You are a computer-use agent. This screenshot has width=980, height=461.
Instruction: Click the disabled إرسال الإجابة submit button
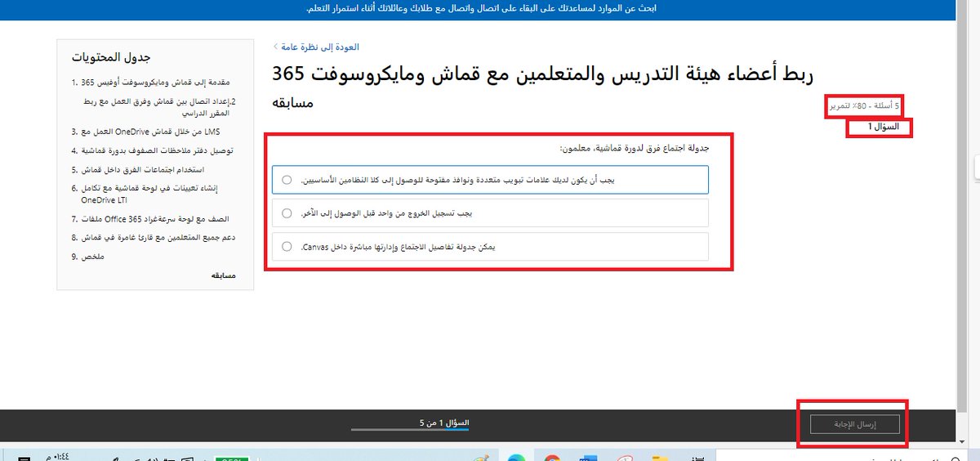point(854,424)
